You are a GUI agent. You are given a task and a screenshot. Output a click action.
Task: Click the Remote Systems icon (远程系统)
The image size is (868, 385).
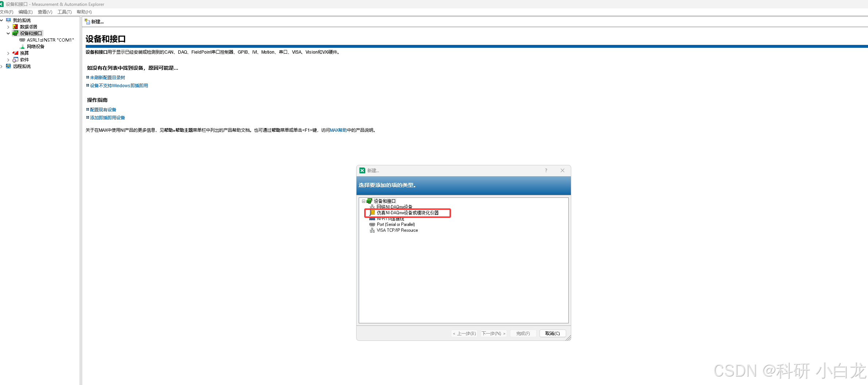8,66
